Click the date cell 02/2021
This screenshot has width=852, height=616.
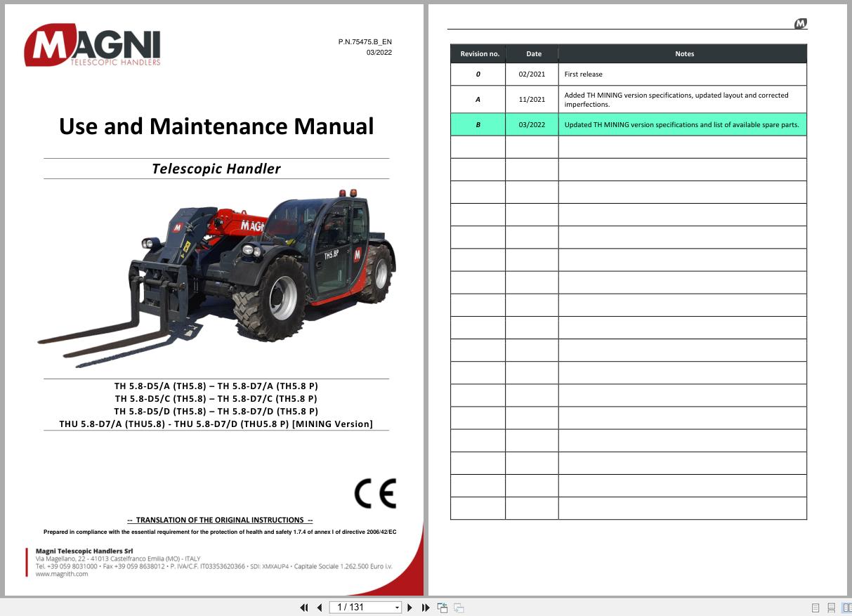click(x=532, y=74)
